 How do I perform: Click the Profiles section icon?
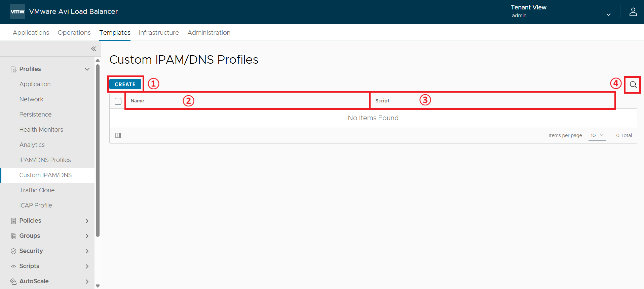(13, 69)
